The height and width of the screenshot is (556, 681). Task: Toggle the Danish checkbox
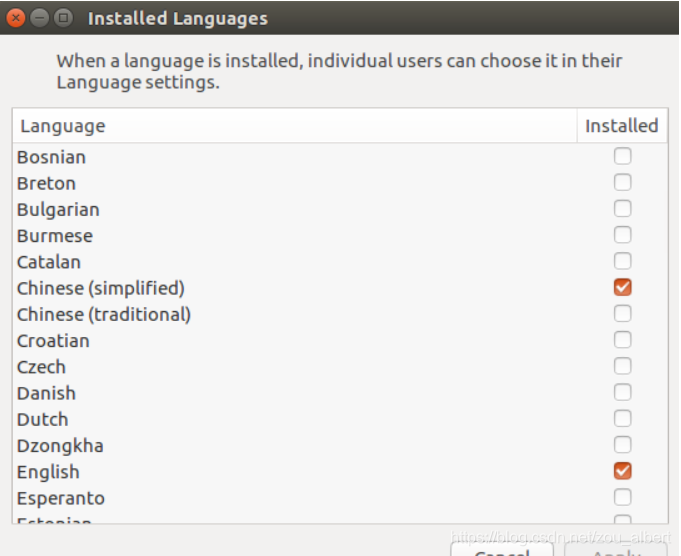(622, 392)
